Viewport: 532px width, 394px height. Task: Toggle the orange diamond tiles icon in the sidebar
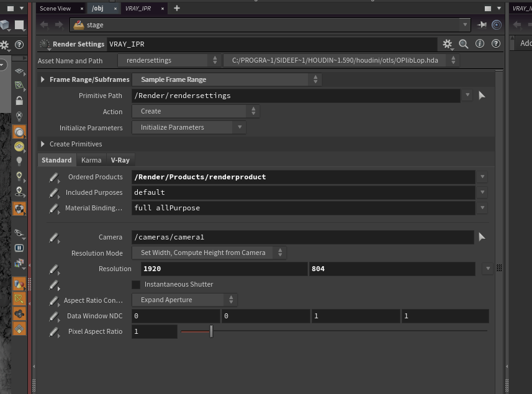(19, 329)
